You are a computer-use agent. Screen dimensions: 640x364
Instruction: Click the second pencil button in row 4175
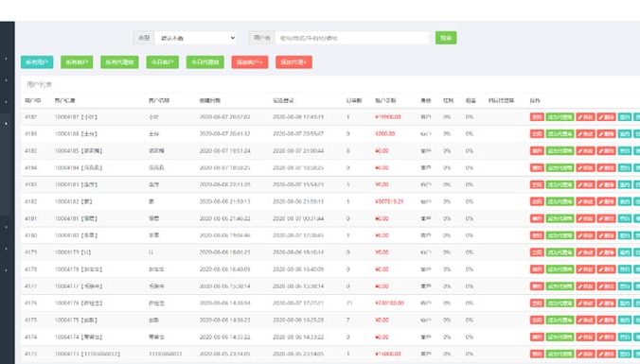(x=606, y=320)
